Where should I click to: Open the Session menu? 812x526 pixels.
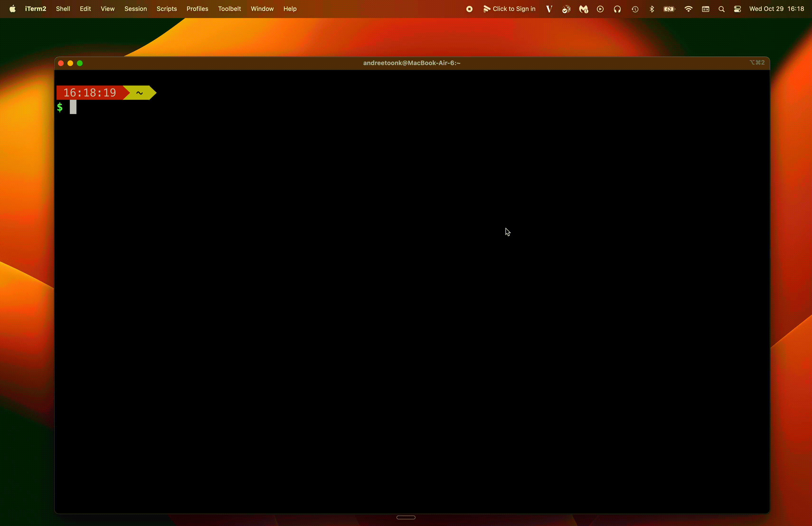pyautogui.click(x=135, y=9)
